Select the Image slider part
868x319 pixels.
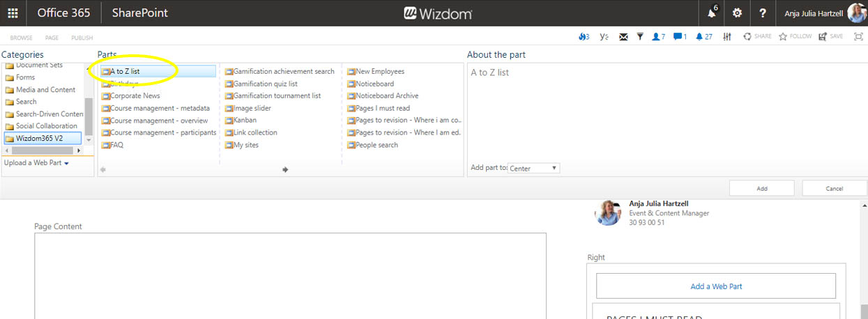[248, 108]
